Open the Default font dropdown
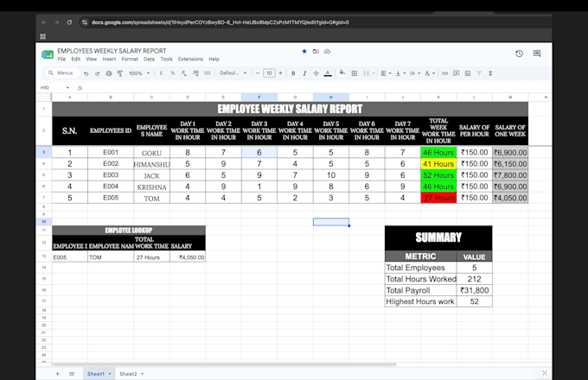 (233, 73)
